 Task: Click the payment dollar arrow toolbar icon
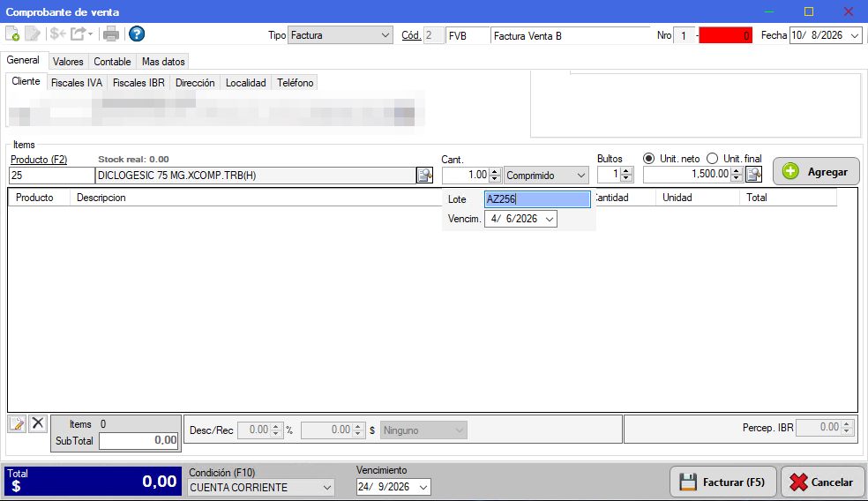[57, 34]
